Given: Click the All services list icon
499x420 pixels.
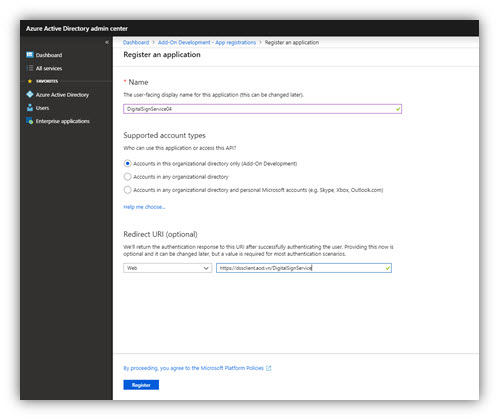Looking at the screenshot, I should [30, 68].
